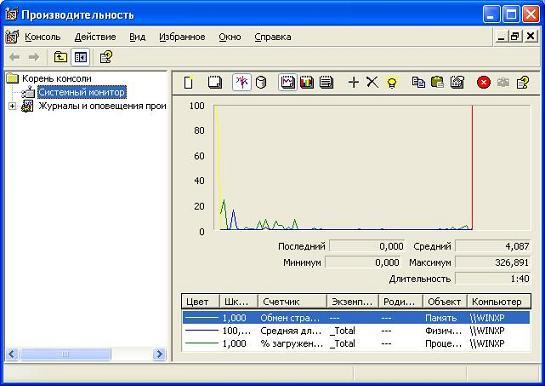The width and height of the screenshot is (545, 386).
Task: Click the console icon in menu bar
Action: (12, 36)
